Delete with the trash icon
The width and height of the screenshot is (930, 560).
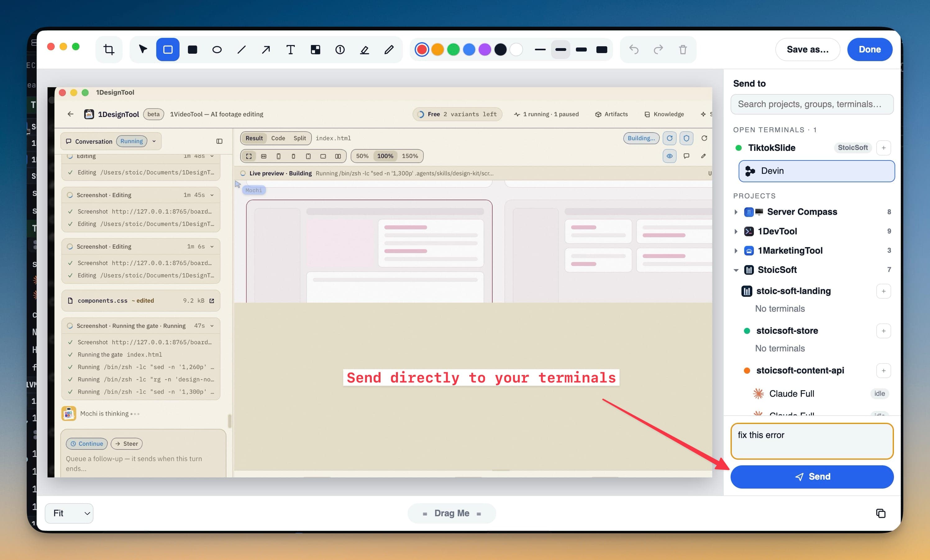point(683,49)
